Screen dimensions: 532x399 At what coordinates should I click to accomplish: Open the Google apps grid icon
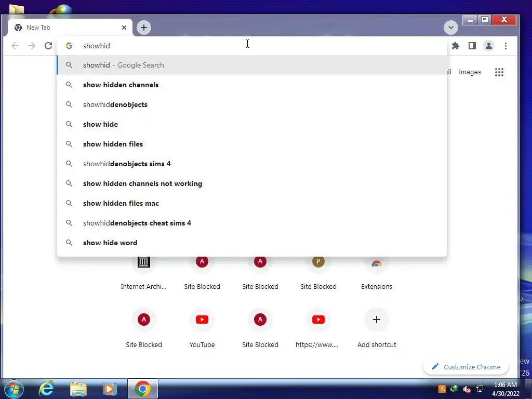[499, 72]
